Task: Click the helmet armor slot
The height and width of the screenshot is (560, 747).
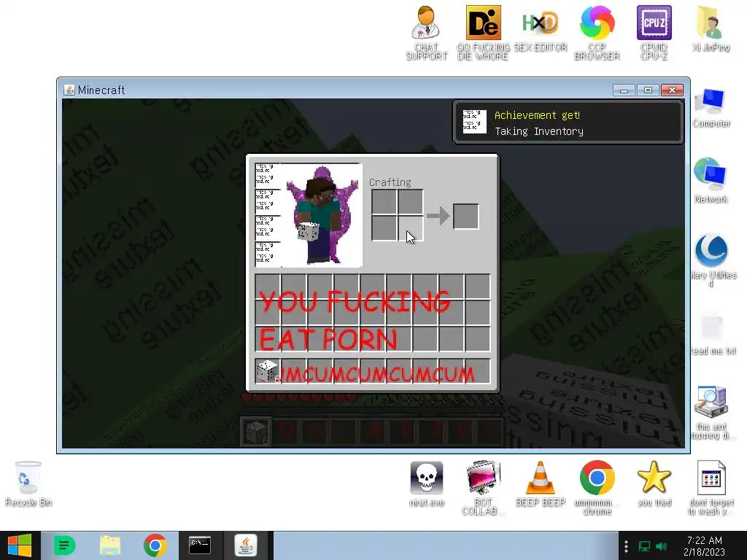Action: click(267, 176)
